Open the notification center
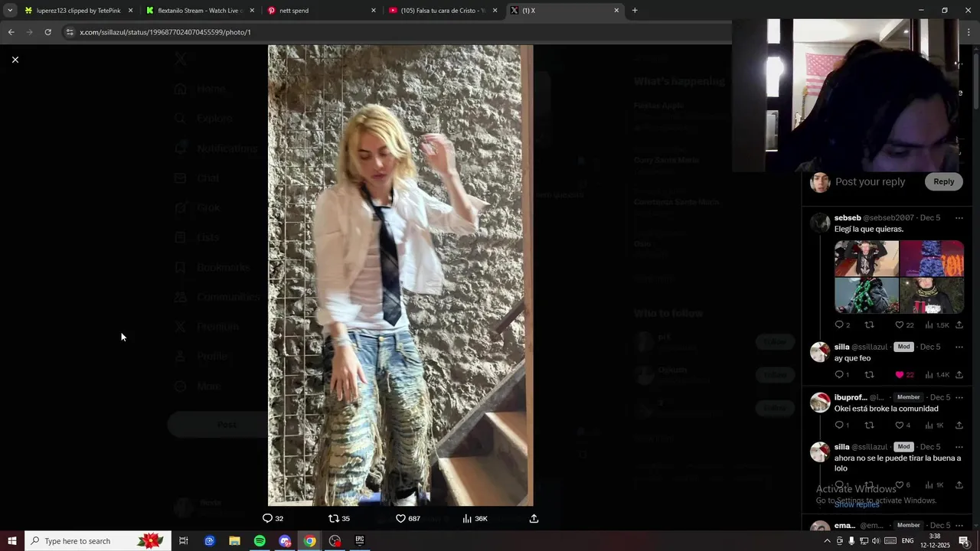This screenshot has width=980, height=551. pos(964,541)
